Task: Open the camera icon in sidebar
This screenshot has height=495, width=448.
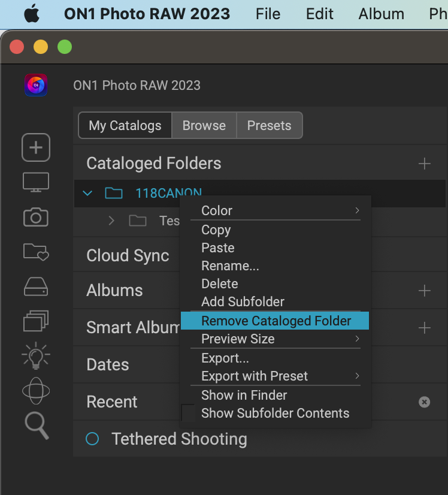Action: tap(36, 217)
